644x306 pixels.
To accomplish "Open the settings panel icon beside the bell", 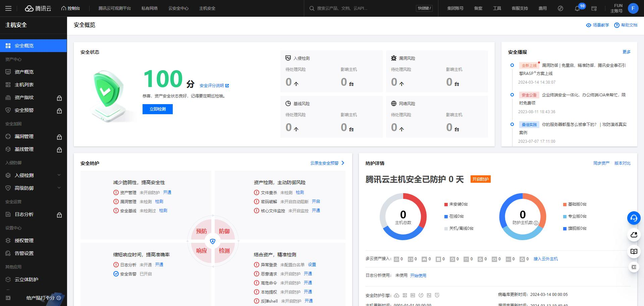I will click(x=594, y=8).
